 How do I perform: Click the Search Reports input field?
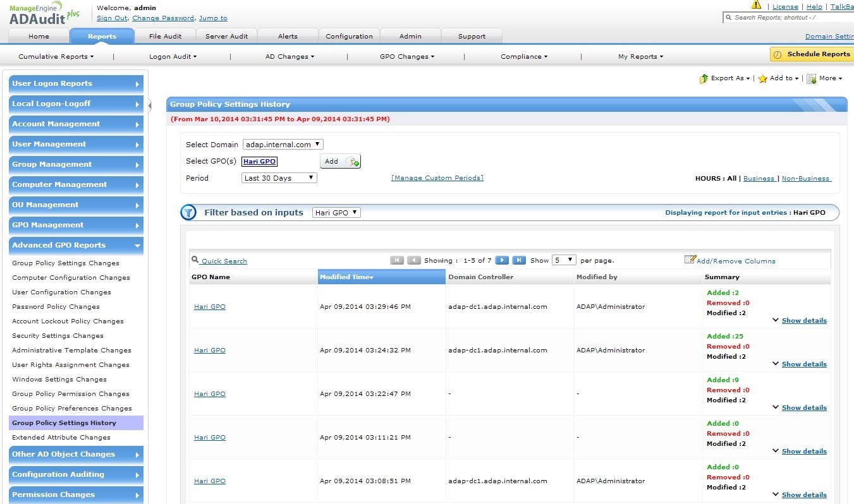790,18
